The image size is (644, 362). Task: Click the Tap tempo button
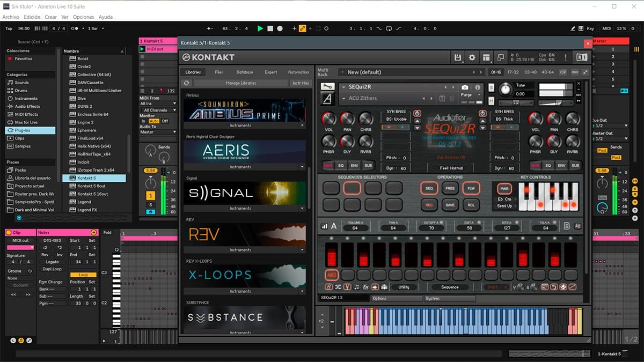click(x=9, y=28)
